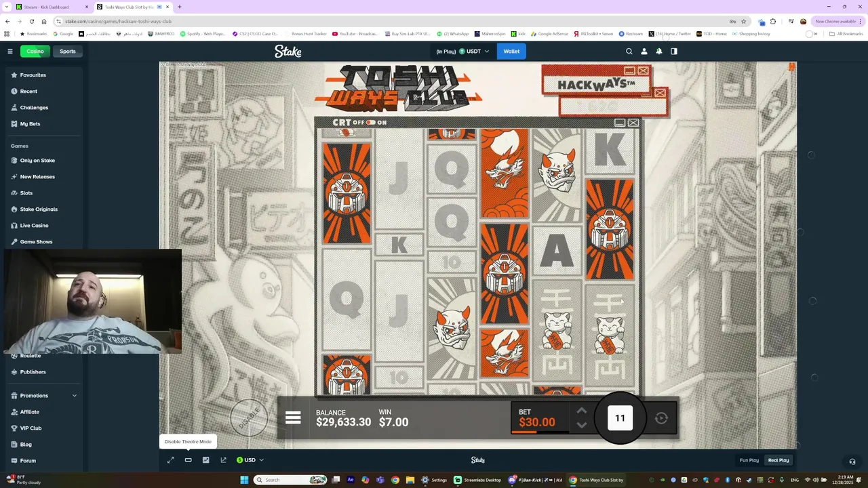
Task: Close the HACKWAYS popup window
Action: (643, 70)
